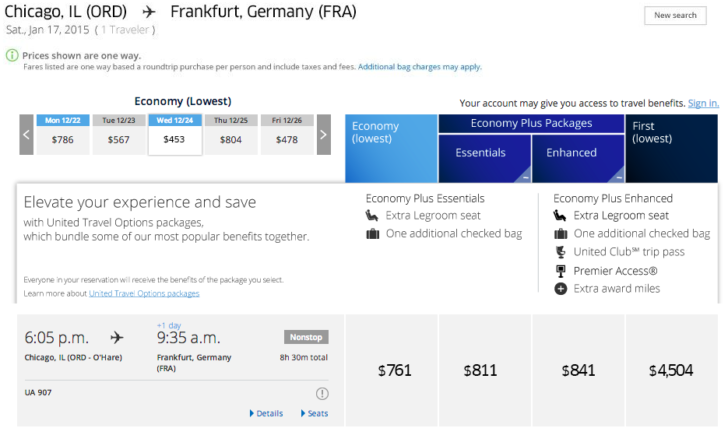Click the Economy Plus Essentials heading

[x=425, y=199]
